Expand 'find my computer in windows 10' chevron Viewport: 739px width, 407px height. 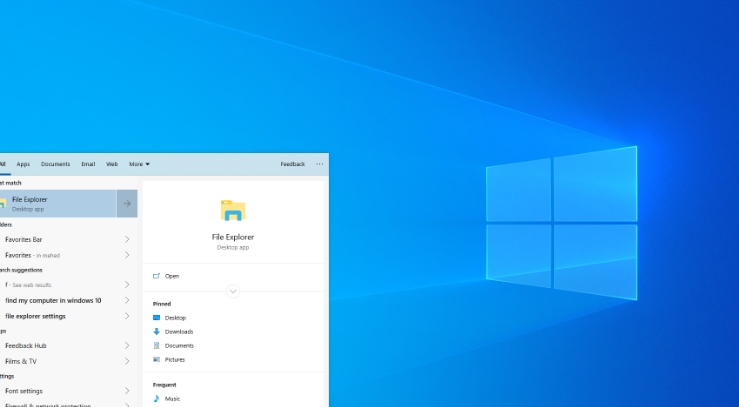point(127,300)
